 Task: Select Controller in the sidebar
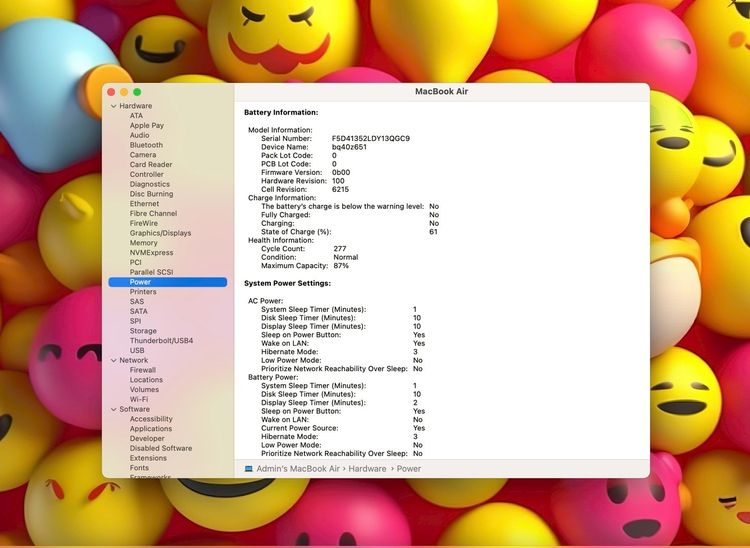pyautogui.click(x=147, y=175)
